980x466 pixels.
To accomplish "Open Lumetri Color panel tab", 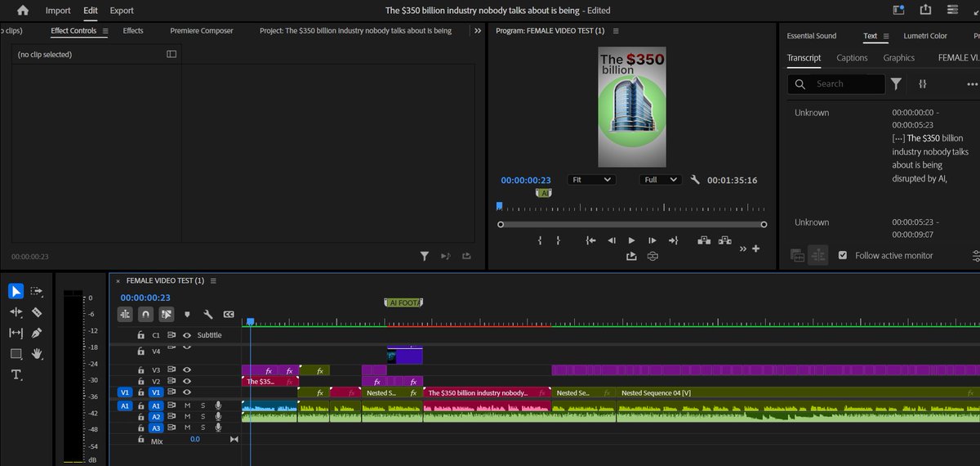I will [925, 36].
